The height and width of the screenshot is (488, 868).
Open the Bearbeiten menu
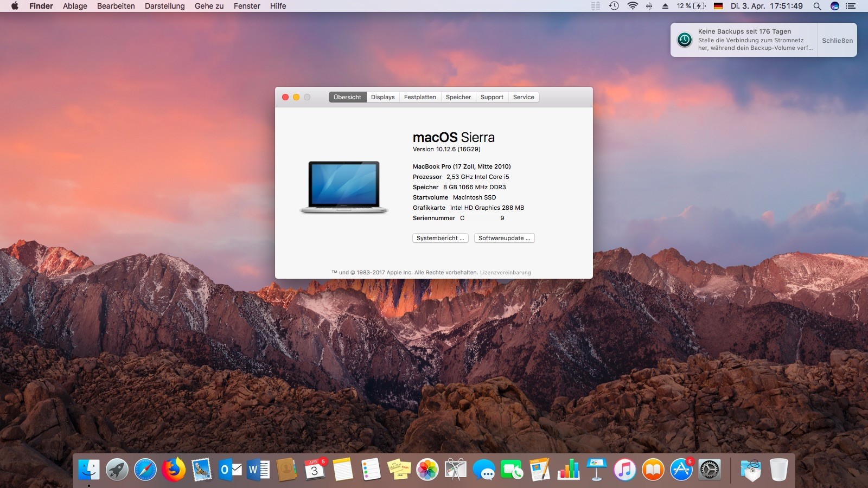116,6
